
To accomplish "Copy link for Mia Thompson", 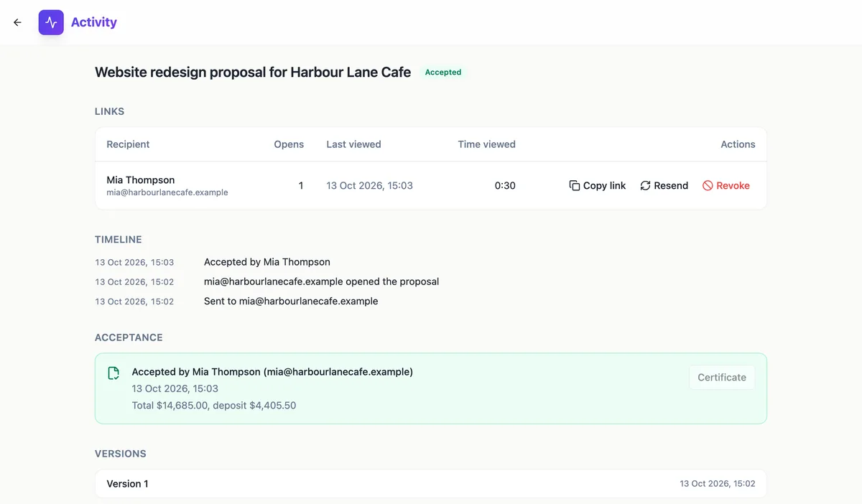I will tap(598, 186).
